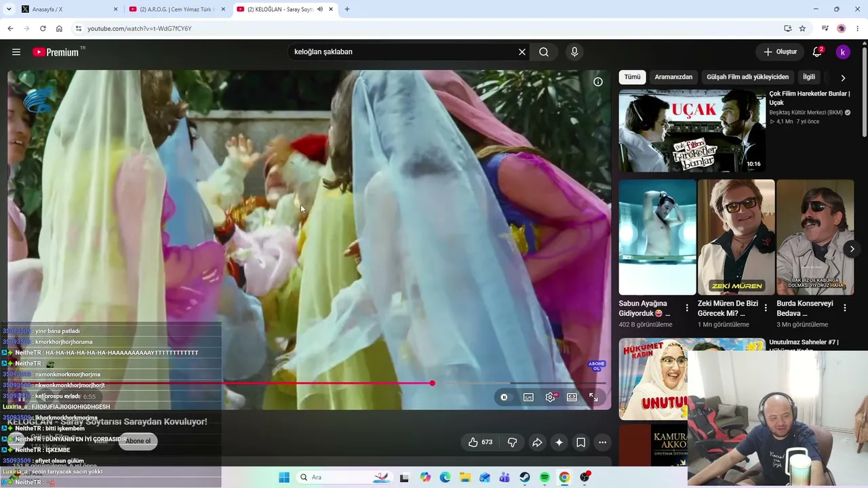Image resolution: width=868 pixels, height=488 pixels.
Task: Clear the search box text
Action: point(522,52)
